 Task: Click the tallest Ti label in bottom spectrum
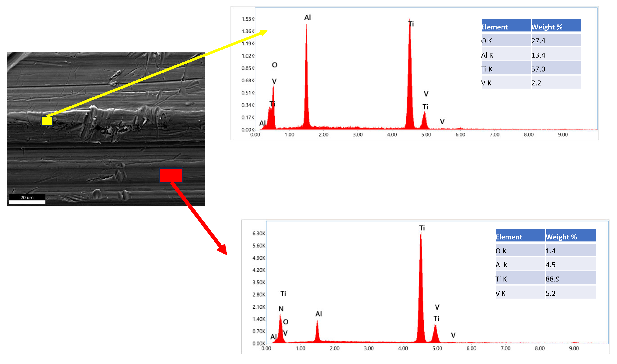pyautogui.click(x=422, y=228)
